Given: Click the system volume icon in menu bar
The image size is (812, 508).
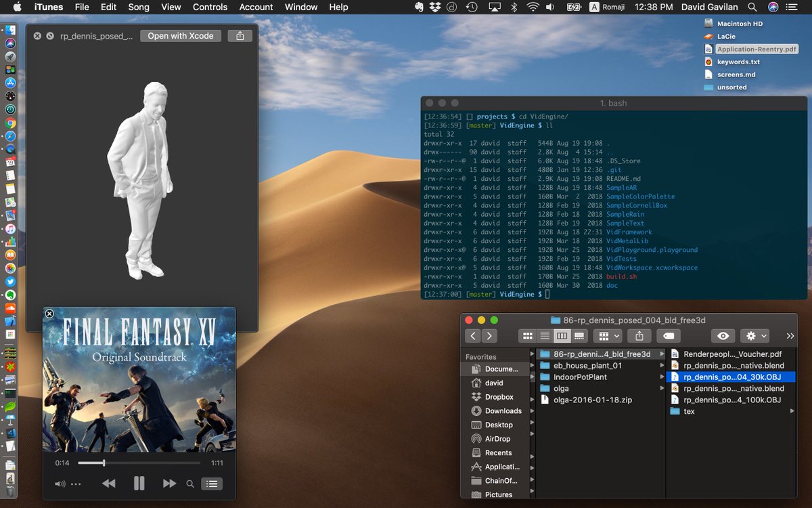Looking at the screenshot, I should [550, 7].
